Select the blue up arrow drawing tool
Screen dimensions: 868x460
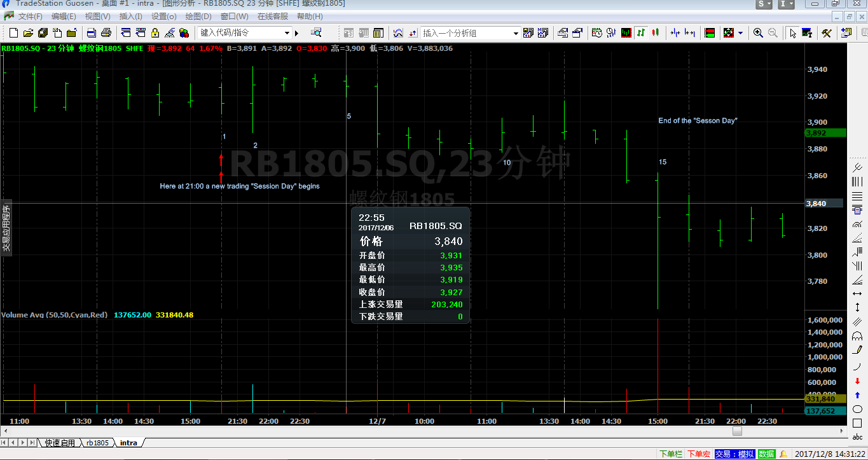[857, 395]
